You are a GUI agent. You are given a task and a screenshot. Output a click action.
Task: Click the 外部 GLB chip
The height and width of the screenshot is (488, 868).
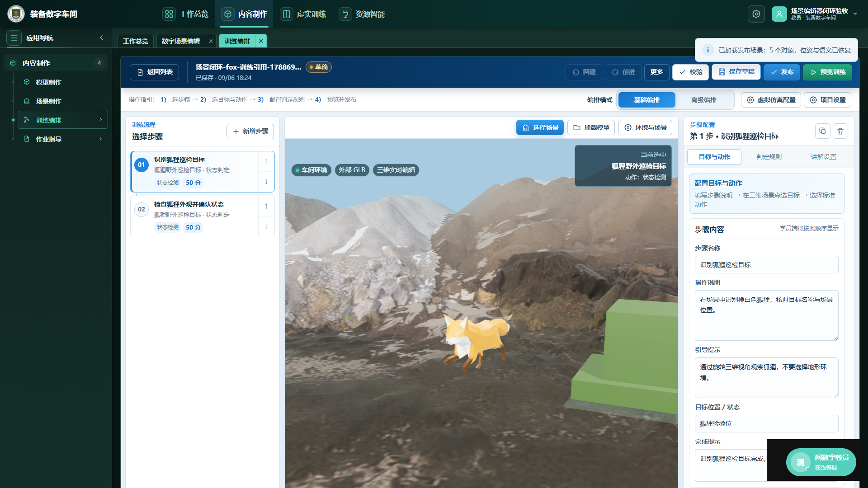(352, 170)
